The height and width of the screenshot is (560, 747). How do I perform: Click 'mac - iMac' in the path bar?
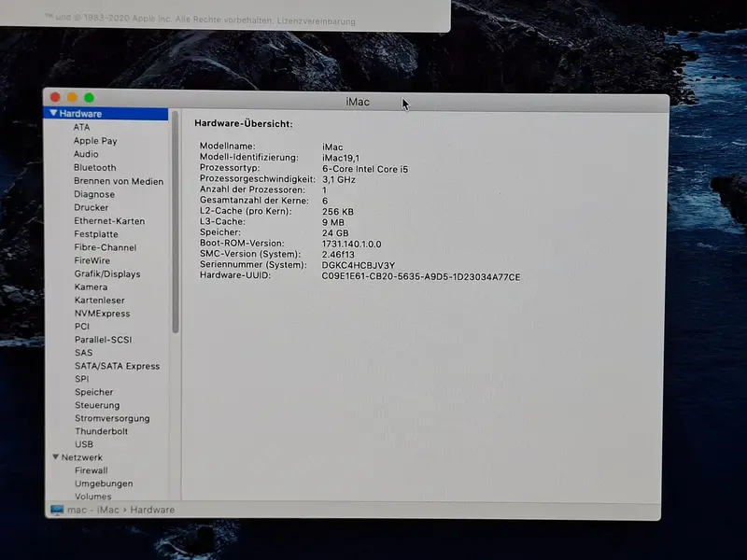coord(92,510)
